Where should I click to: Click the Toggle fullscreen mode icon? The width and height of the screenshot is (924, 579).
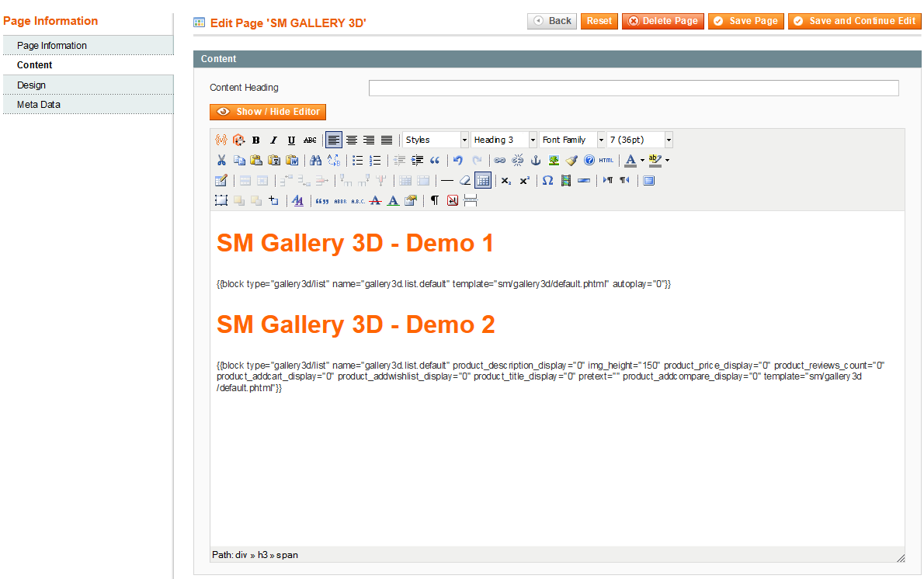tap(649, 181)
